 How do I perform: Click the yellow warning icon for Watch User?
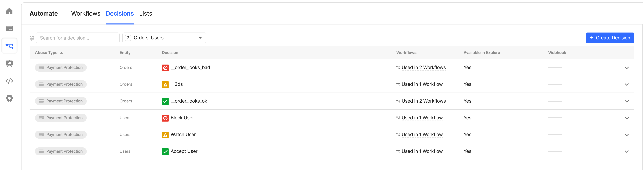tap(165, 135)
